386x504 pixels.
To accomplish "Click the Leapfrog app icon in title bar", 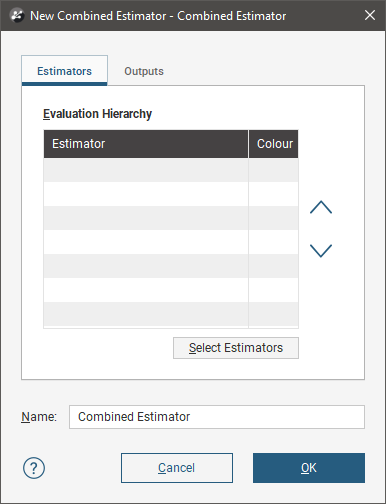I will (x=17, y=15).
